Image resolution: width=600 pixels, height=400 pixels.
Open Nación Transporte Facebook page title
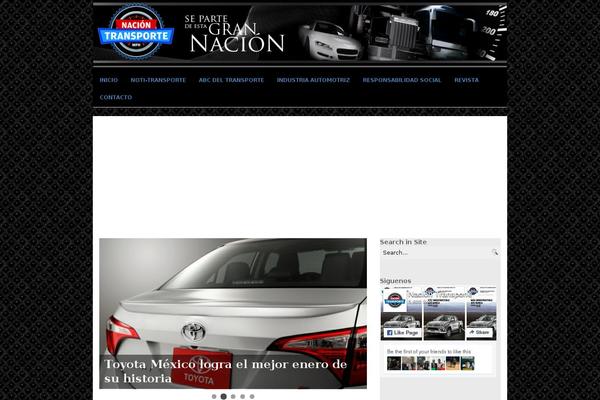click(439, 295)
